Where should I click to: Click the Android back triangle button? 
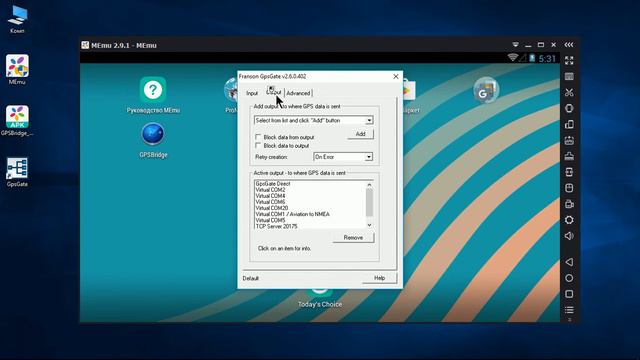point(569,262)
